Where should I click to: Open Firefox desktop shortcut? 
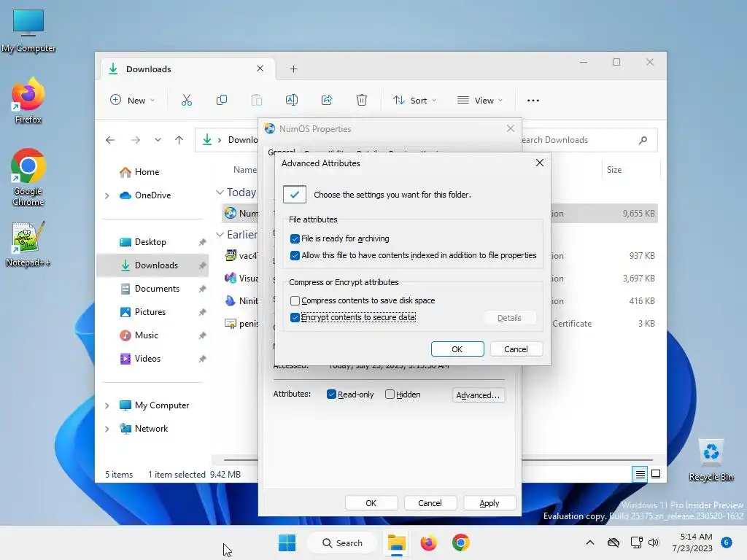(28, 101)
